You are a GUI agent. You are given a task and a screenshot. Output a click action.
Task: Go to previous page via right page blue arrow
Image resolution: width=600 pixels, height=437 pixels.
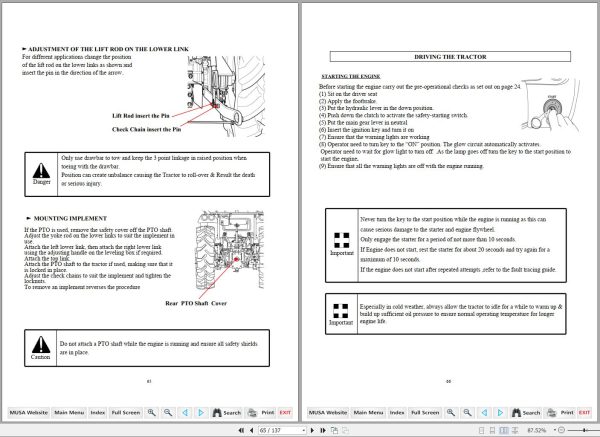coord(484,413)
